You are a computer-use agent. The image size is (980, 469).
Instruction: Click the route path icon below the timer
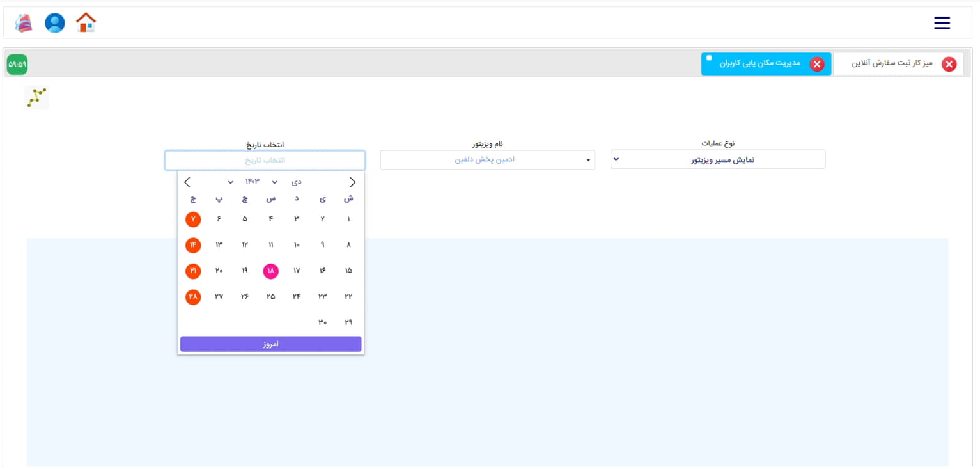click(36, 98)
